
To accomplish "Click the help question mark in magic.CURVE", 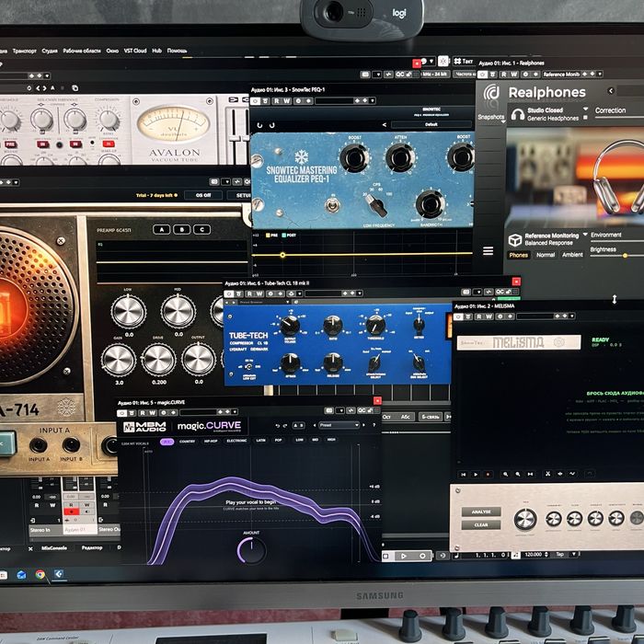I will pyautogui.click(x=374, y=425).
